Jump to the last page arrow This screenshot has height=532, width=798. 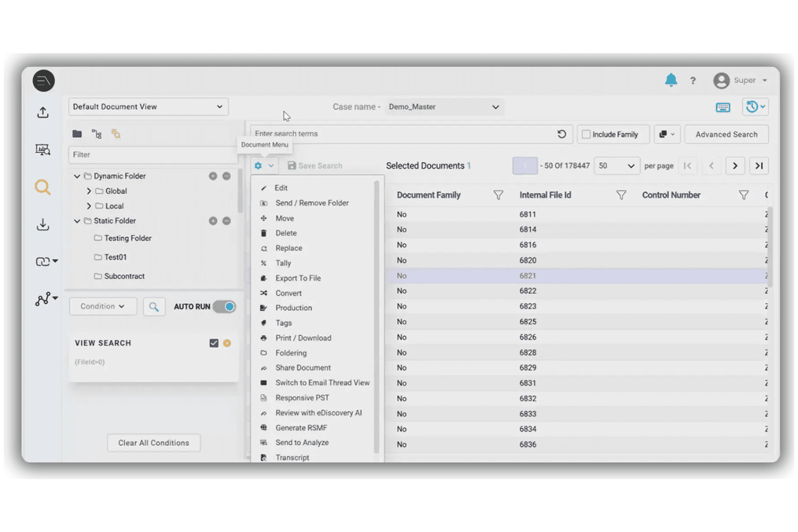[x=759, y=166]
